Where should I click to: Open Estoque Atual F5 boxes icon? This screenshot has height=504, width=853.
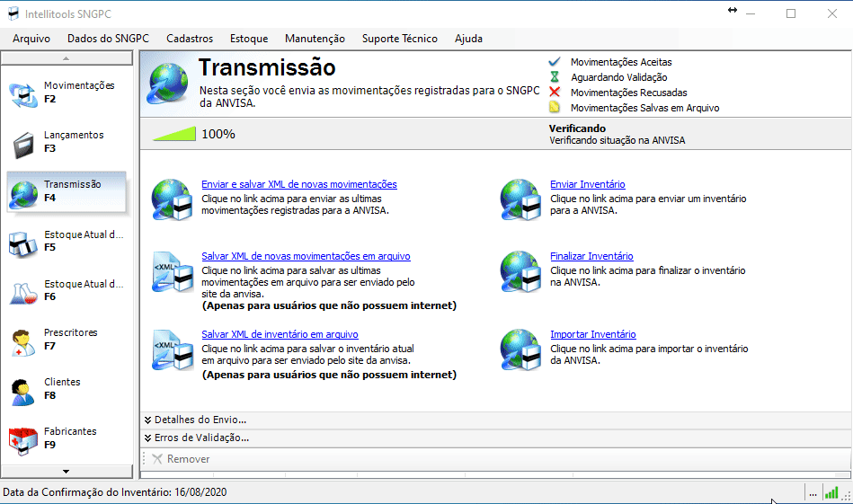click(22, 243)
